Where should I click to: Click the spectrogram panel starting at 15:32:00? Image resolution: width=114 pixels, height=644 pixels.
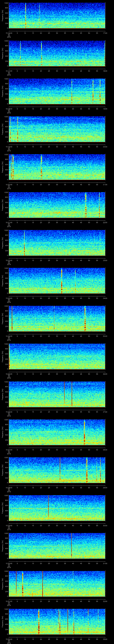[57, 621]
